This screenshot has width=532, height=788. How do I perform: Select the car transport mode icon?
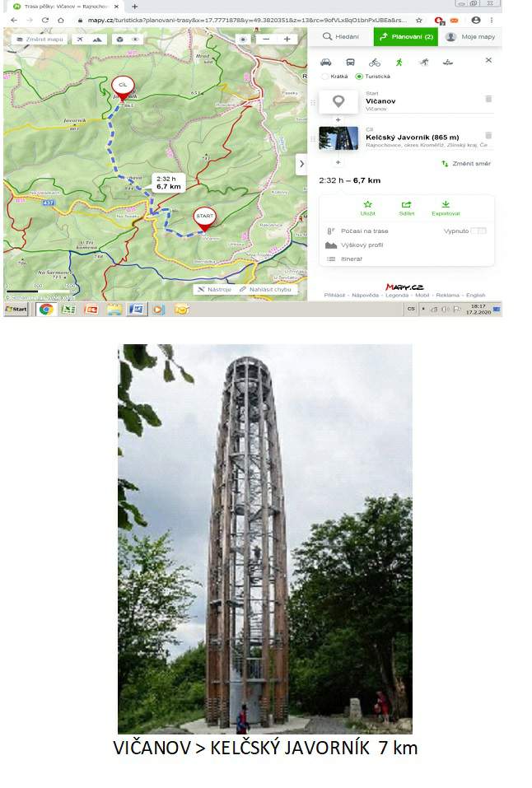point(326,63)
